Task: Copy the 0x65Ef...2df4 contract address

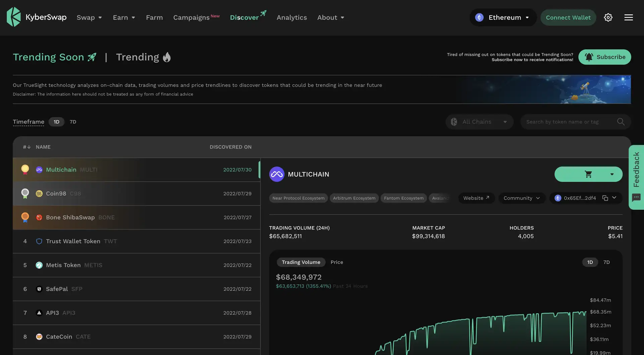Action: tap(605, 198)
